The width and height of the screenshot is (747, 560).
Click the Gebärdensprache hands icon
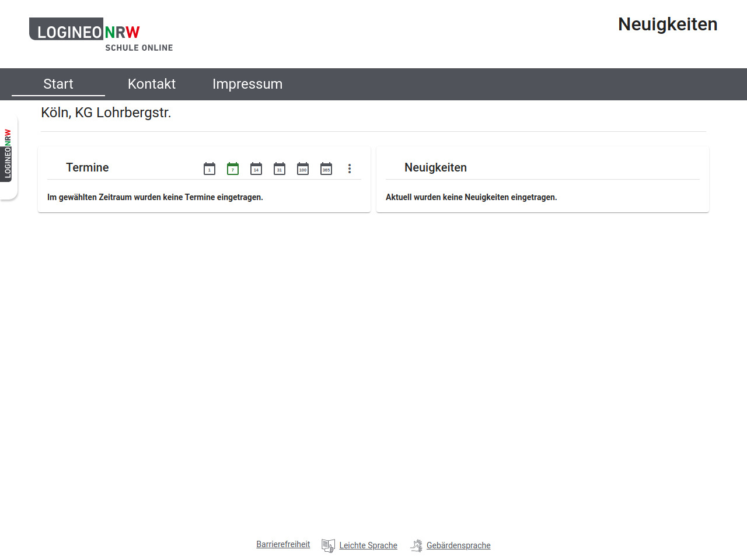pos(416,545)
